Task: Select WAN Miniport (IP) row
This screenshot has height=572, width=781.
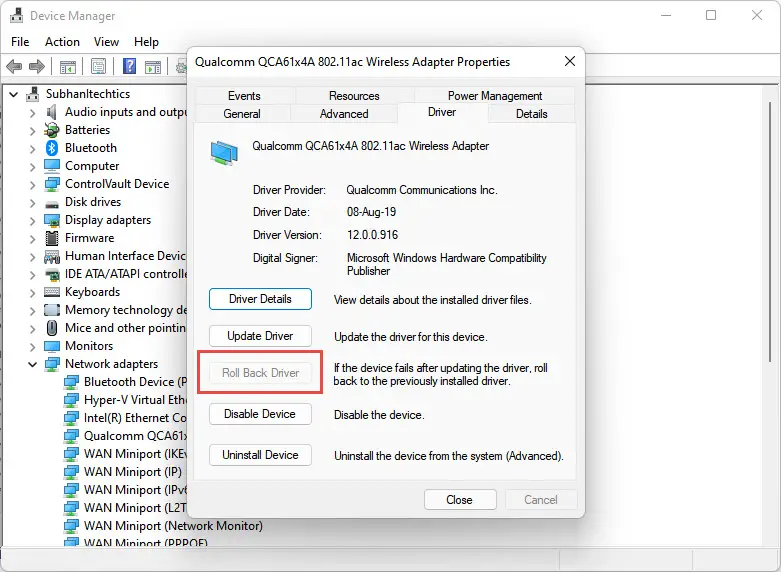Action: pos(123,472)
